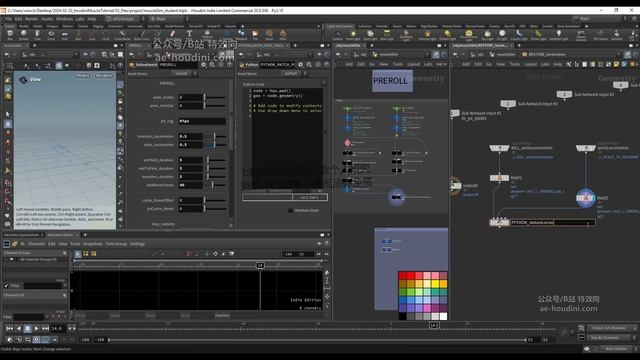Add a Point Light from the shelf
Image resolution: width=640 pixels, height=360 pixels.
(353, 35)
